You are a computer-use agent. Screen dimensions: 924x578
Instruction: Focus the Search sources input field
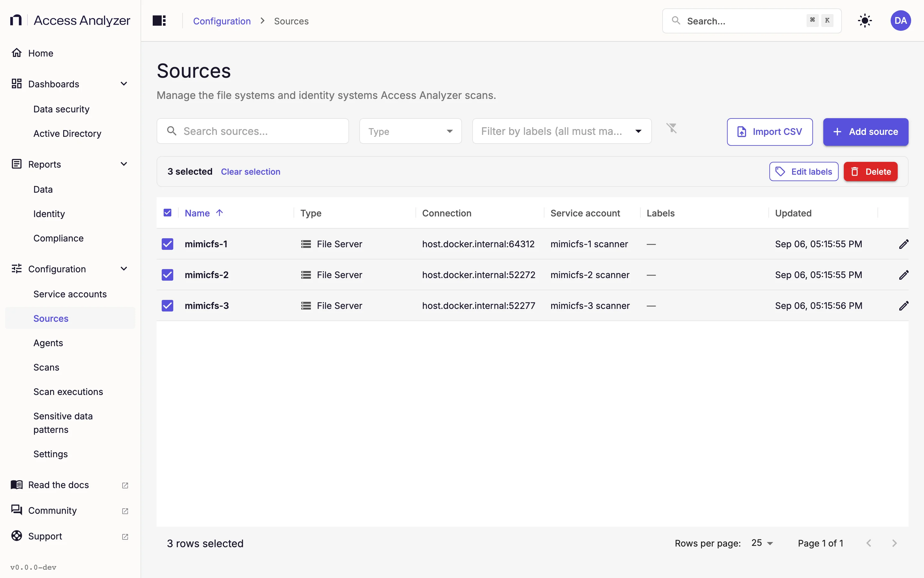(x=253, y=131)
